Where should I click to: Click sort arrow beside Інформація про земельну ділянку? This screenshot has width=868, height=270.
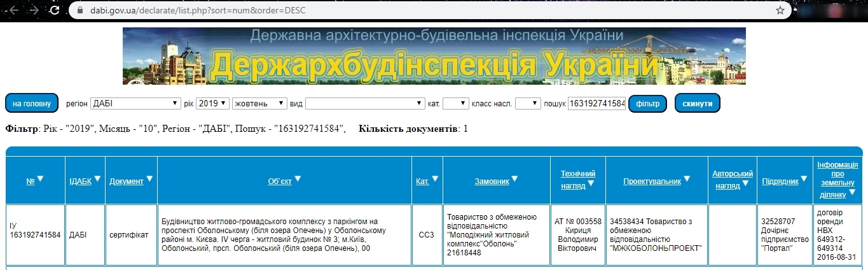point(852,192)
